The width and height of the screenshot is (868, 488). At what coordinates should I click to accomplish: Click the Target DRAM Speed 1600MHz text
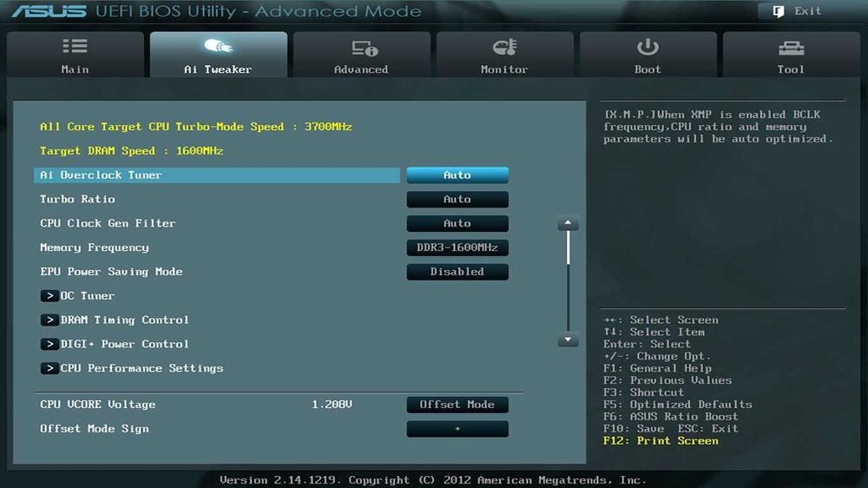click(131, 151)
